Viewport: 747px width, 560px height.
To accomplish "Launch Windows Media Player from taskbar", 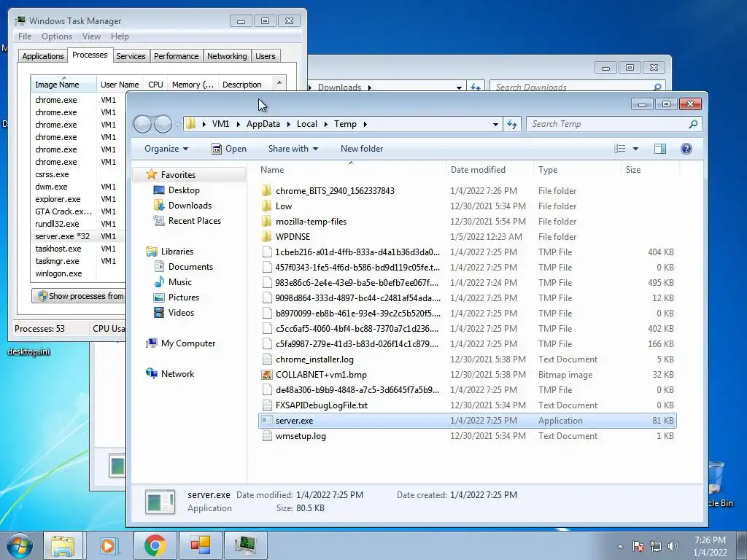I will pyautogui.click(x=108, y=545).
